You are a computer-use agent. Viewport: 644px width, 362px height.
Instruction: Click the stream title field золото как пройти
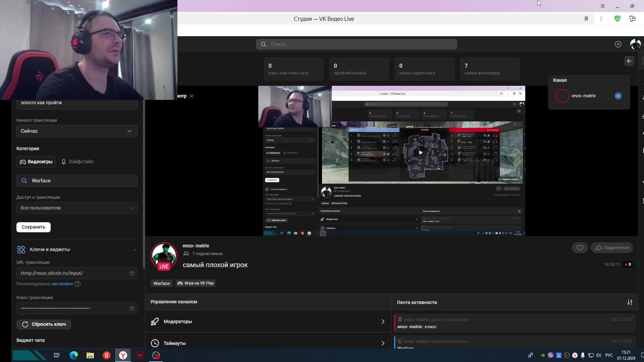pos(77,104)
